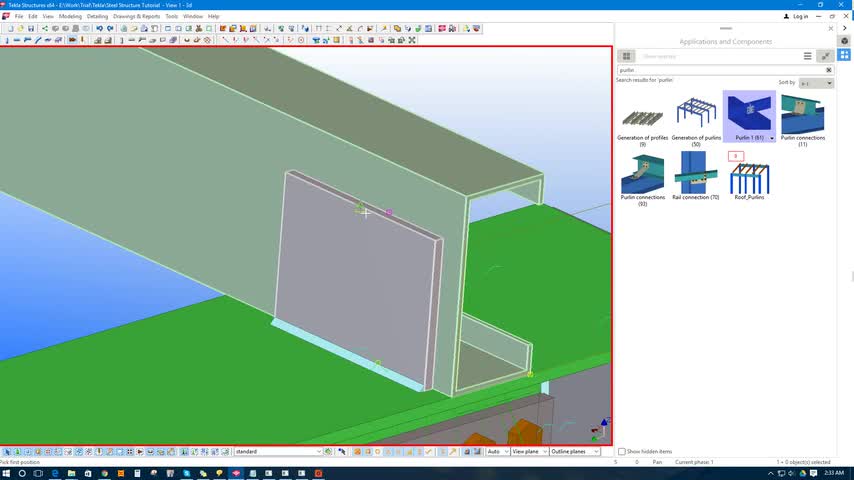Toggle the Snap to center points circle switch
The width and height of the screenshot is (854, 480).
377,451
